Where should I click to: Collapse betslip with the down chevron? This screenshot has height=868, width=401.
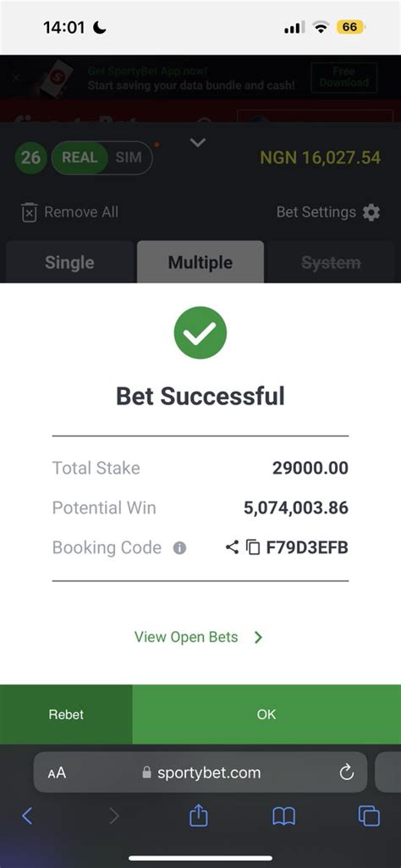[198, 143]
